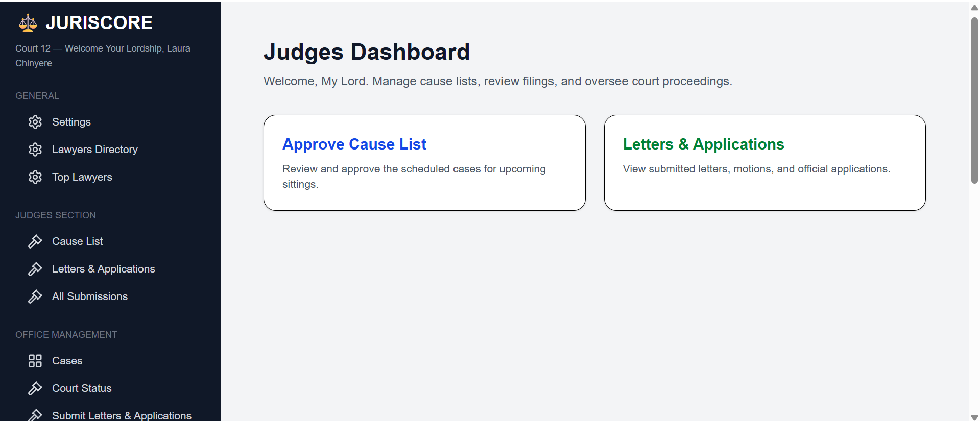Viewport: 980px width, 421px height.
Task: Open the Settings menu item
Action: click(x=71, y=122)
